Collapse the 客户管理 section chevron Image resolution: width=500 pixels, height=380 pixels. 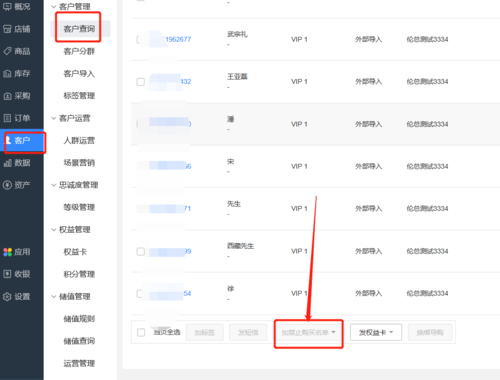tap(54, 7)
